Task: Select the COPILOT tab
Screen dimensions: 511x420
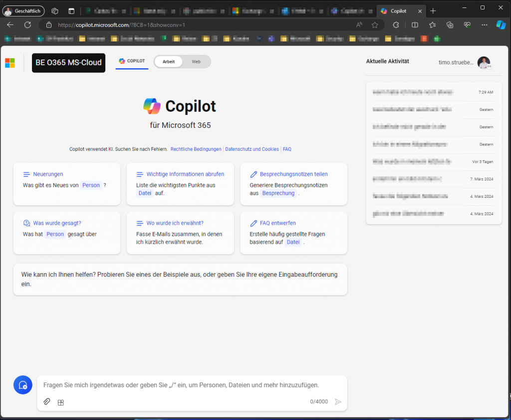Action: (132, 61)
